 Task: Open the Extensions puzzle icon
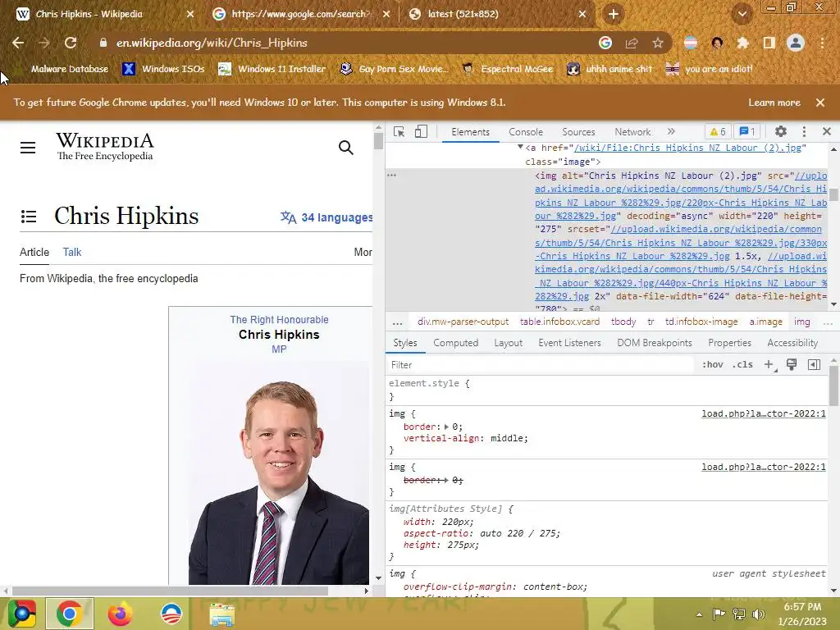click(742, 43)
